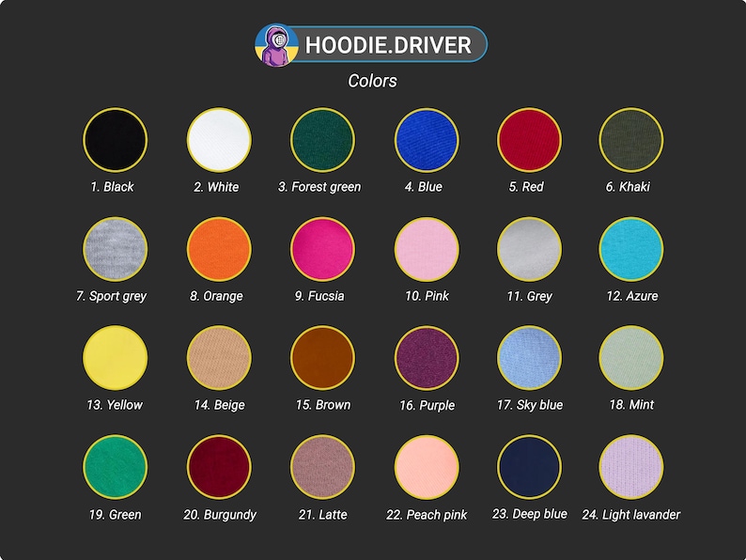
Task: Pick the Khaki swatch circle
Action: point(631,140)
